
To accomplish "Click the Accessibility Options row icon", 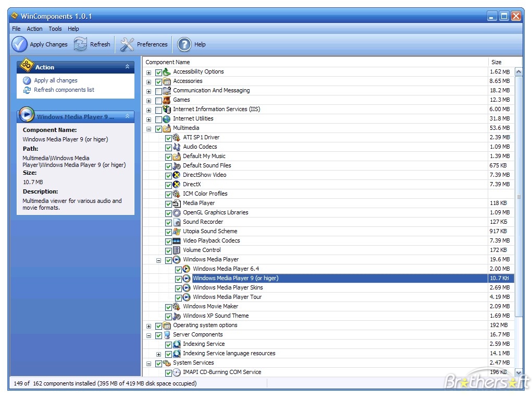I will point(167,72).
